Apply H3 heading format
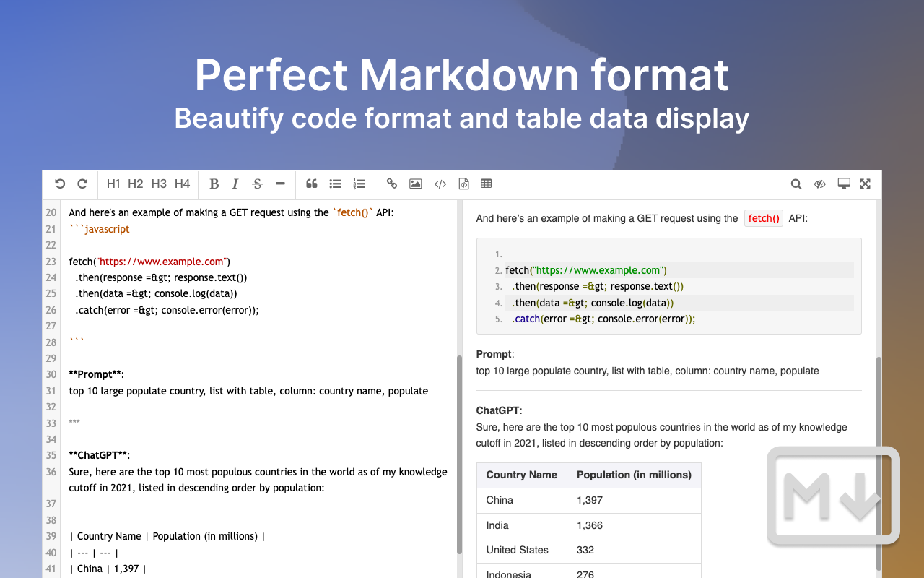This screenshot has width=924, height=578. pos(159,184)
